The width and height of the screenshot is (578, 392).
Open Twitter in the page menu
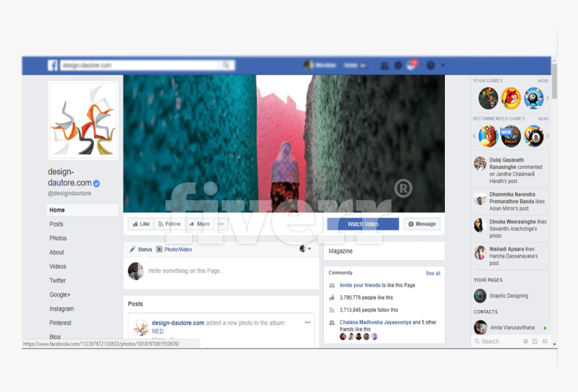pyautogui.click(x=58, y=280)
